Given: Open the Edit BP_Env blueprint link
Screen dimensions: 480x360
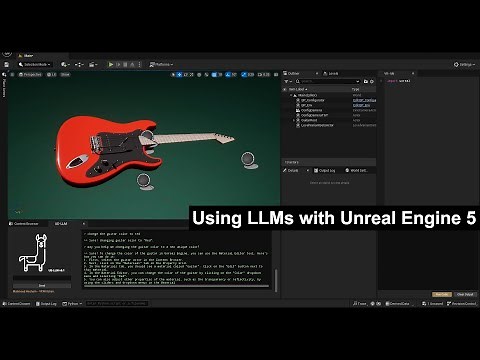Looking at the screenshot, I should [x=361, y=105].
